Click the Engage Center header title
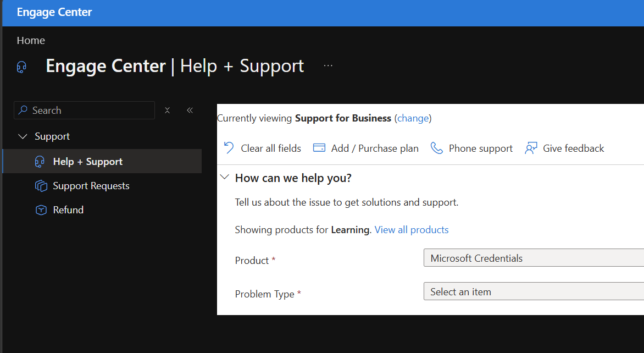The image size is (644, 353). pyautogui.click(x=54, y=12)
